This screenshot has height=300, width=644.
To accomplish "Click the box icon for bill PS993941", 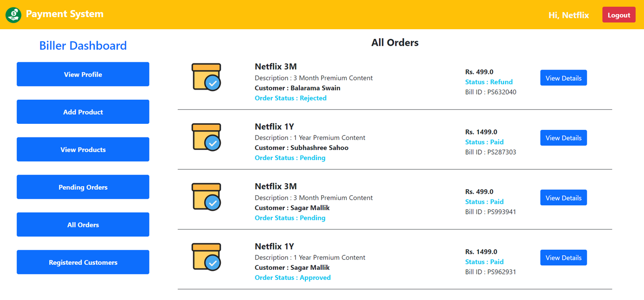I will [206, 197].
